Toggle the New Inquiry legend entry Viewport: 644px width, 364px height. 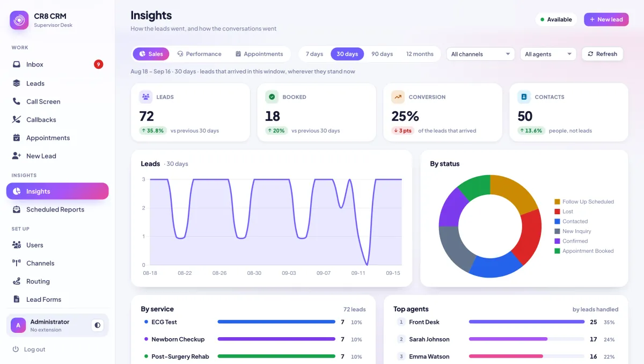573,231
